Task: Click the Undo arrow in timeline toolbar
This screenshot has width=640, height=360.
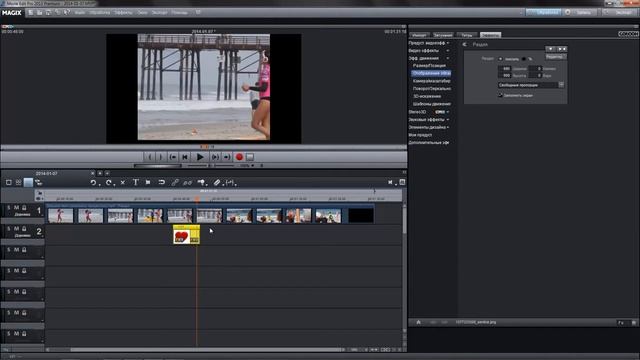Action: (93, 182)
